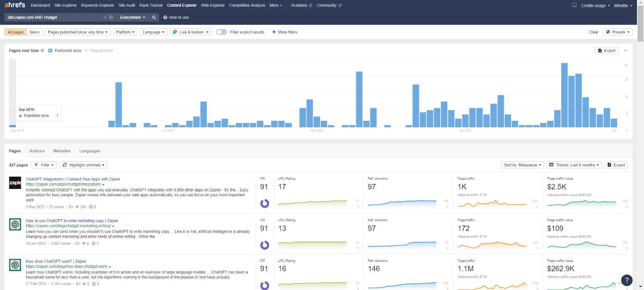Screen dimensions: 644x290
Task: Open Site Explorer
Action: click(x=66, y=5)
